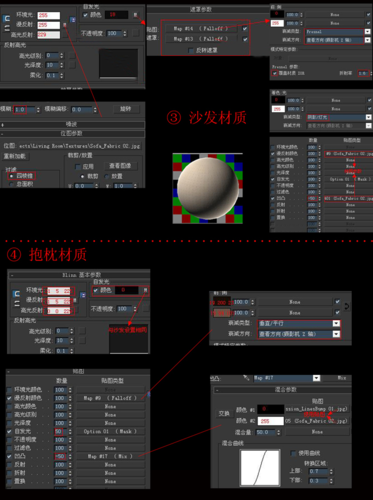Click the pillow self-illumination map shortcut button
Image resolution: width=373 pixels, height=500 pixels.
click(x=145, y=291)
